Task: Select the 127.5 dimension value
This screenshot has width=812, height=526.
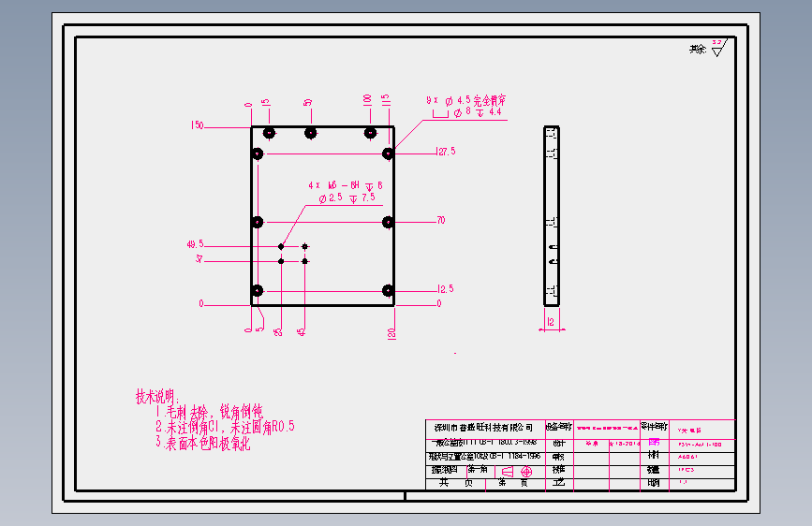Action: [x=447, y=152]
